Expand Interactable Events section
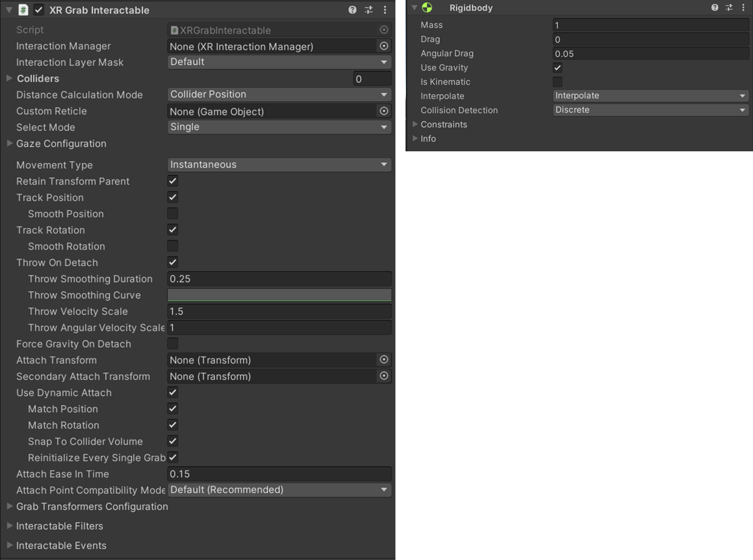The height and width of the screenshot is (560, 753). 9,545
